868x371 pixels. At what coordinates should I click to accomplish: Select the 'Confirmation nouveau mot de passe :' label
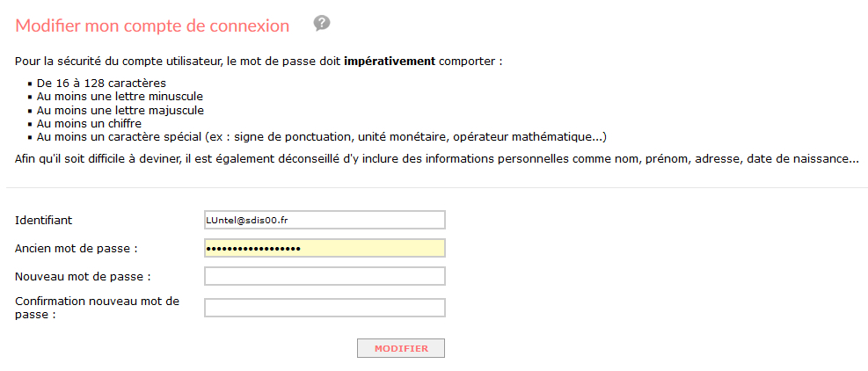(x=97, y=308)
